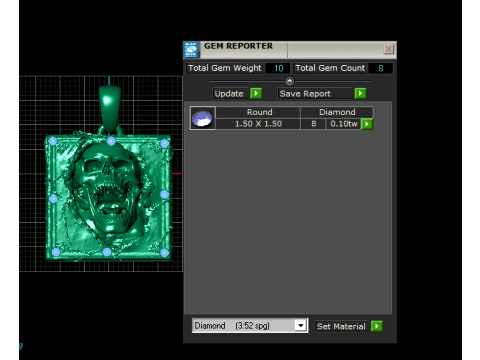This screenshot has width=480, height=360.
Task: Click the 0.10tw weight cell
Action: tap(344, 124)
